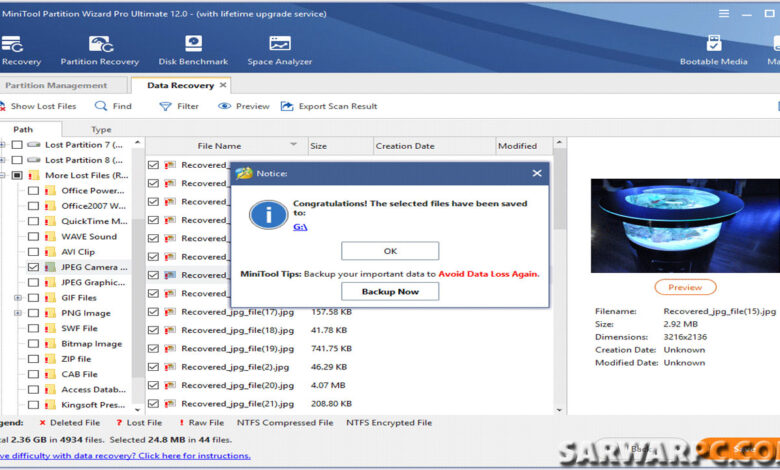Click the Find magnifier tool
Image resolution: width=780 pixels, height=470 pixels.
pos(113,106)
